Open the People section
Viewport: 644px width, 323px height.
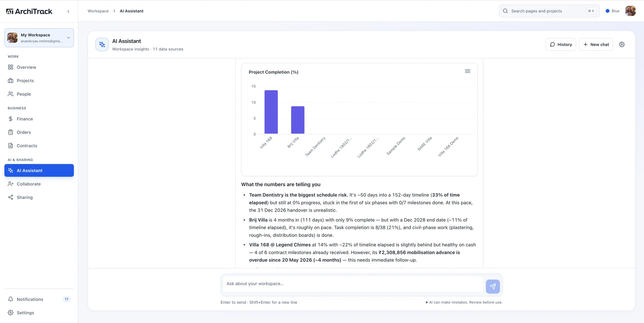click(39, 94)
